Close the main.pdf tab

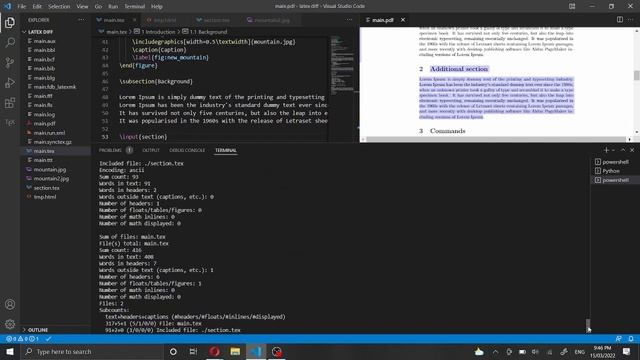pyautogui.click(x=403, y=20)
